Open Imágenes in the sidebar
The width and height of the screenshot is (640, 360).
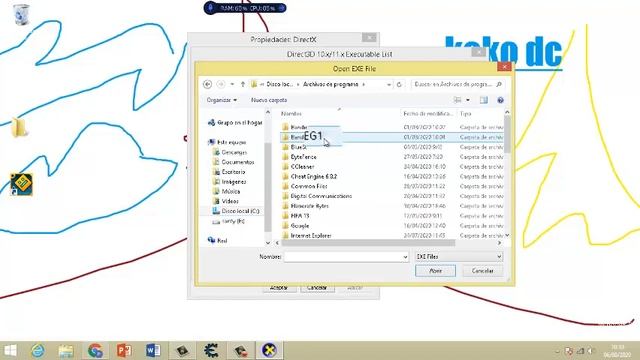point(229,182)
